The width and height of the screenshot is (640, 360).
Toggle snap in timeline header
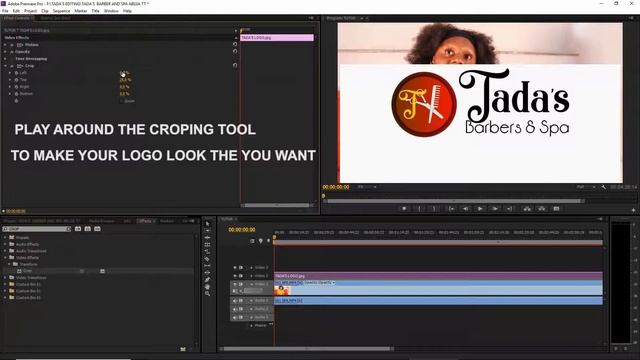coord(252,241)
